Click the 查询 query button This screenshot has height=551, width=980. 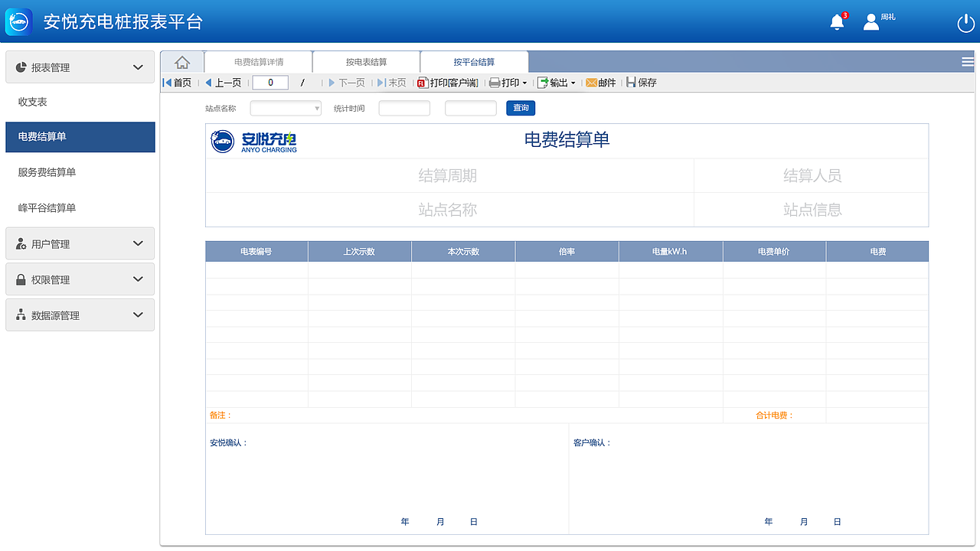tap(521, 108)
